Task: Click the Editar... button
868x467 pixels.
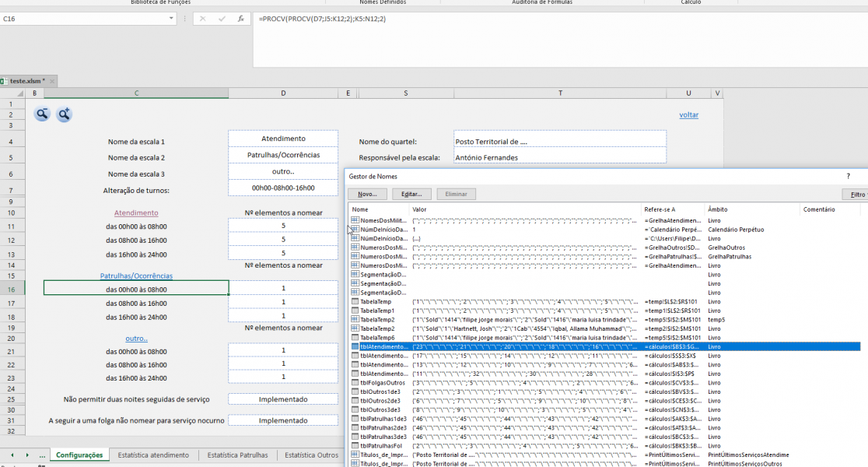Action: (411, 194)
